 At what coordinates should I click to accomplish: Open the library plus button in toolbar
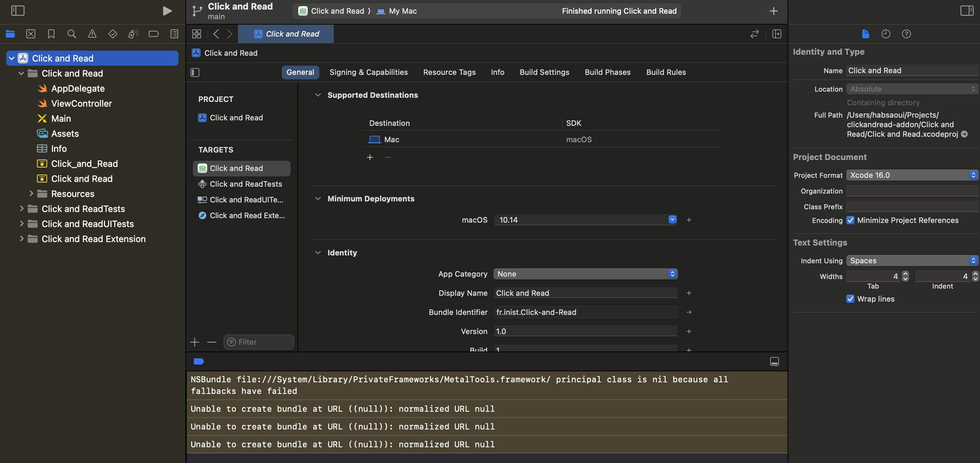click(x=773, y=11)
